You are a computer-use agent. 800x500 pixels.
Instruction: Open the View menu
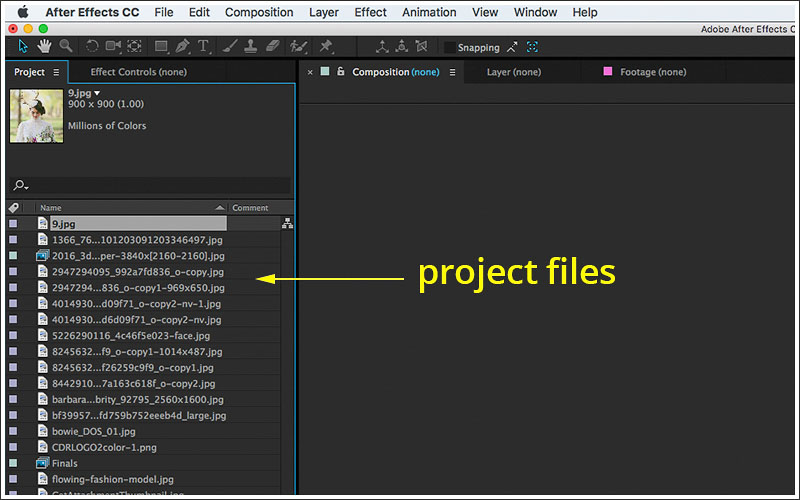(485, 12)
